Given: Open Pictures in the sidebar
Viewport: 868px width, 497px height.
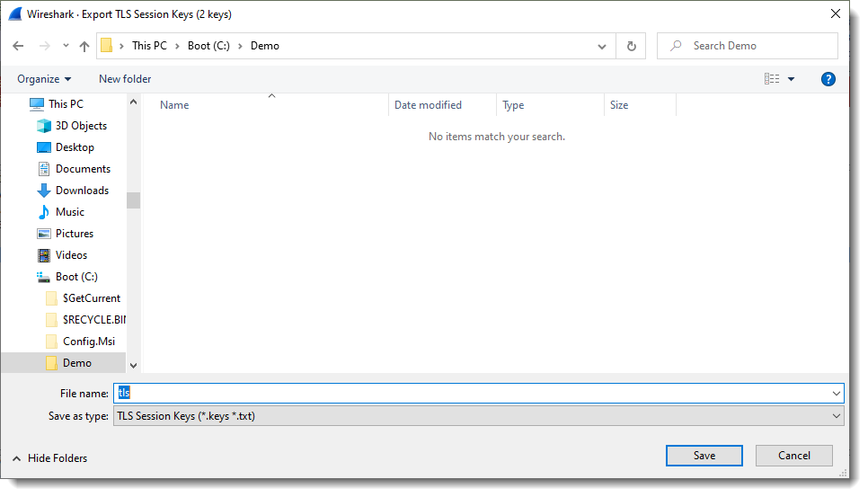Looking at the screenshot, I should point(75,234).
